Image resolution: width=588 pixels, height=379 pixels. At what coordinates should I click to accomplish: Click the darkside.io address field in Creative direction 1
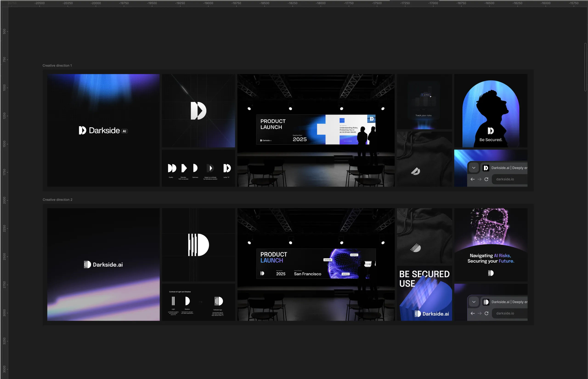509,179
